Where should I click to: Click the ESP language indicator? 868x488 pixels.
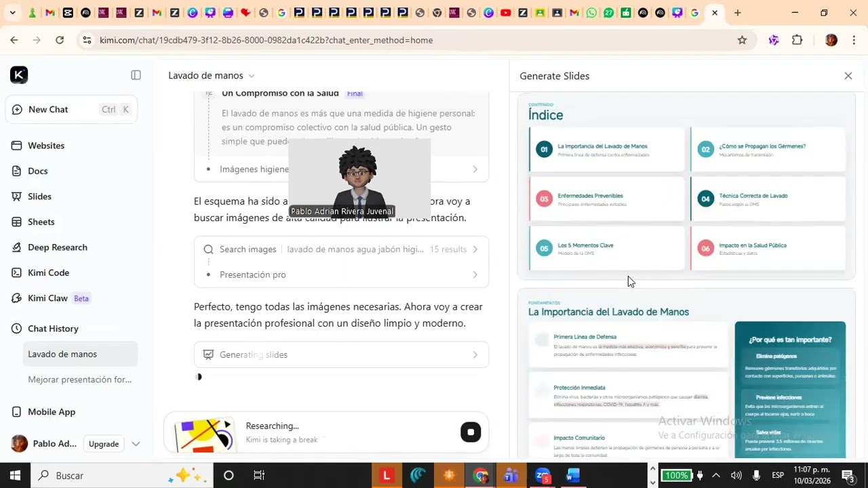[778, 475]
